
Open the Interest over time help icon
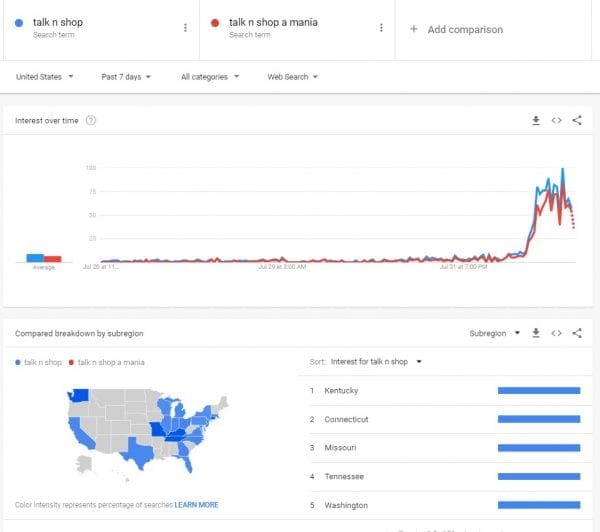tap(91, 121)
